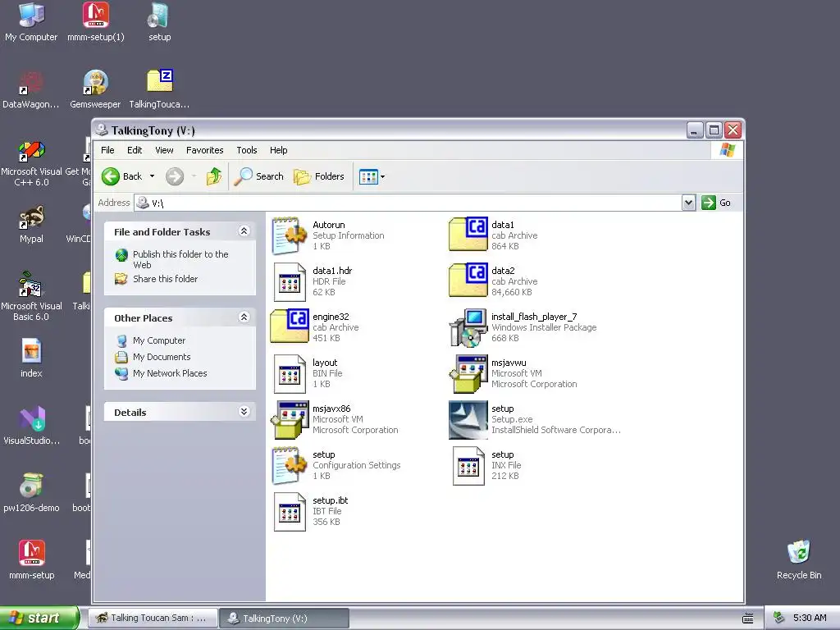Go to My Documents in Other Places

pos(162,357)
